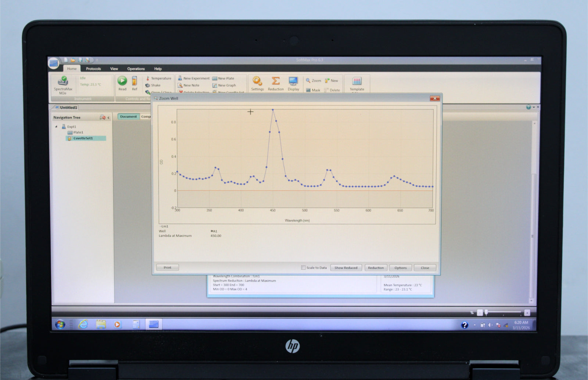
Task: Select Plate1 in the Navigation Tree
Action: 78,133
